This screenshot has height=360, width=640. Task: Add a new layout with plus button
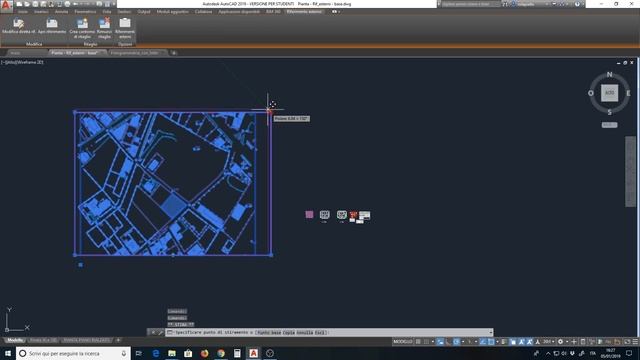pos(118,340)
